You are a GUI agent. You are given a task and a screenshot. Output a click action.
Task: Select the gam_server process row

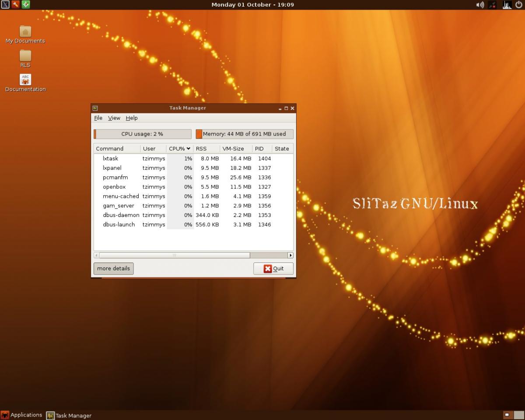click(x=193, y=206)
